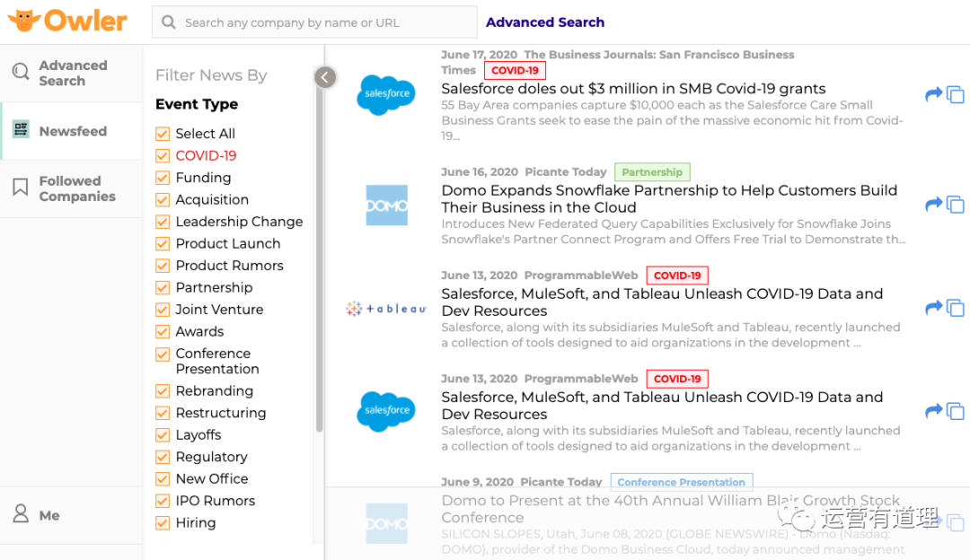Copy the Domo Snowflake Partnership article
The image size is (970, 560).
click(x=956, y=204)
